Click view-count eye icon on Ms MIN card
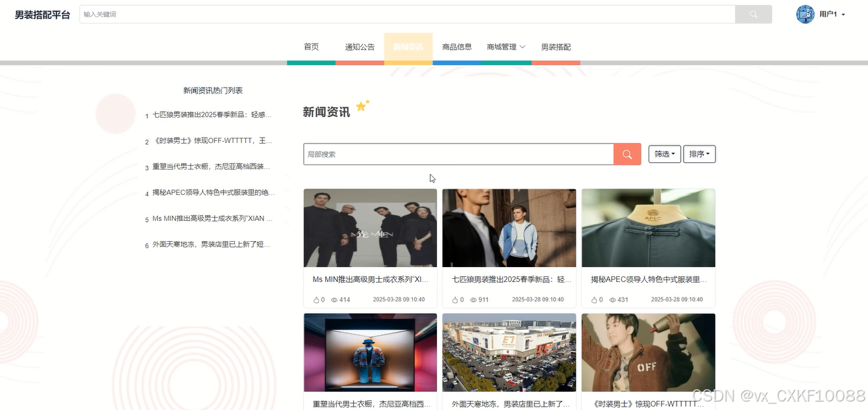The image size is (868, 410). tap(334, 300)
